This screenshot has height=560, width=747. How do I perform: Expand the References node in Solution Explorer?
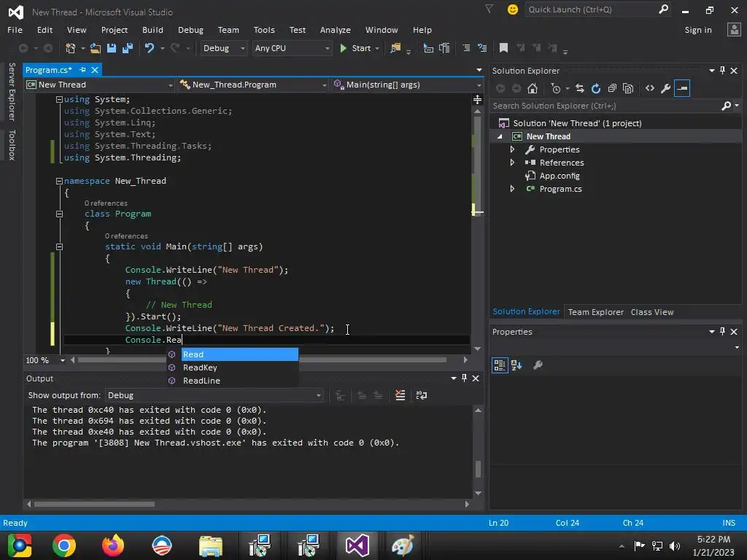512,163
